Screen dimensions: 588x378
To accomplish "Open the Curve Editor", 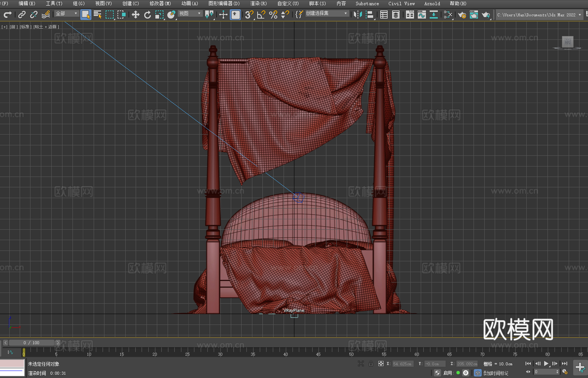I will [x=421, y=14].
